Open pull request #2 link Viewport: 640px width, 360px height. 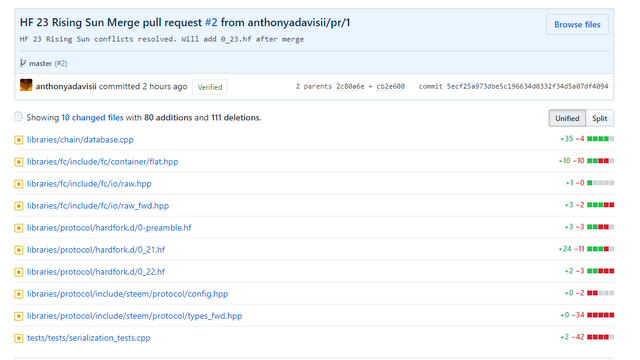211,22
